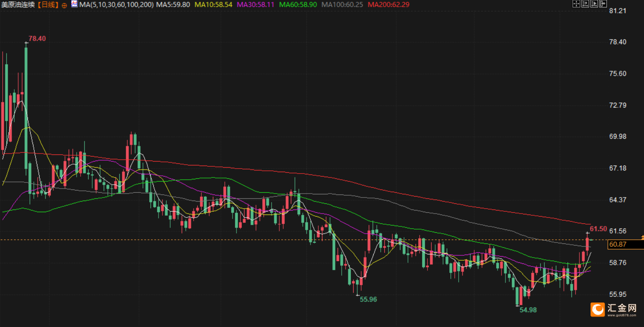Screen dimensions: 644x327
Task: Click the MA60:58.90 readout
Action: pos(298,5)
